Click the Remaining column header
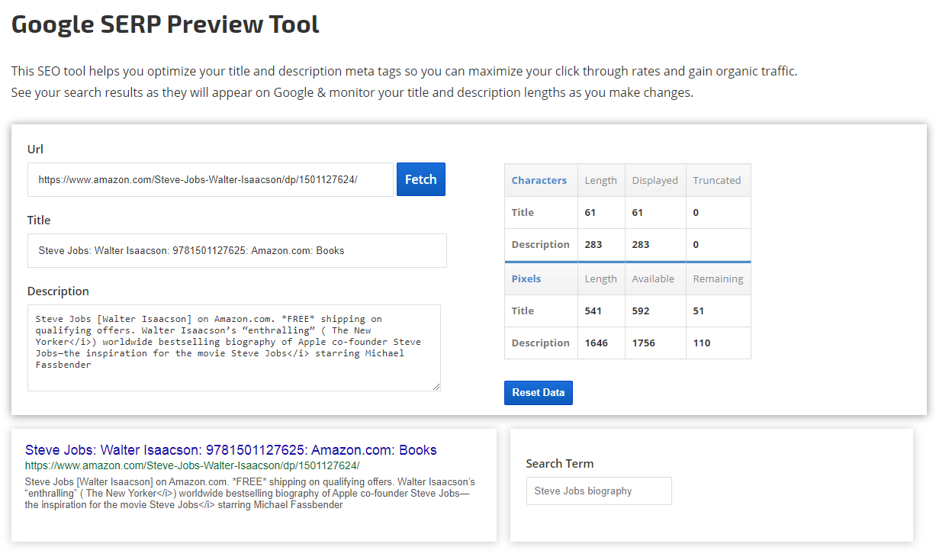The width and height of the screenshot is (936, 560). coord(718,279)
